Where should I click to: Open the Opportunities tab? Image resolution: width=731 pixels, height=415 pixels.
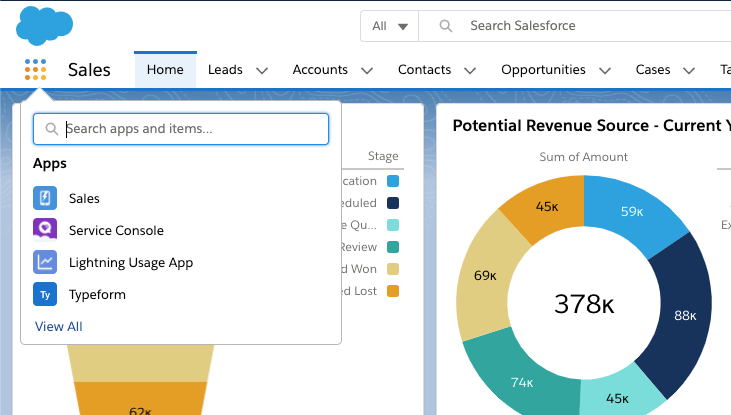click(x=543, y=69)
